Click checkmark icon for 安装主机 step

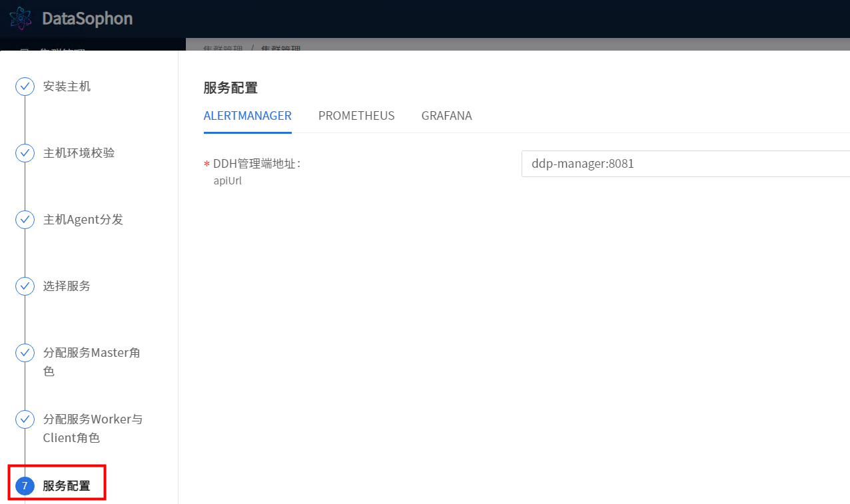point(25,87)
